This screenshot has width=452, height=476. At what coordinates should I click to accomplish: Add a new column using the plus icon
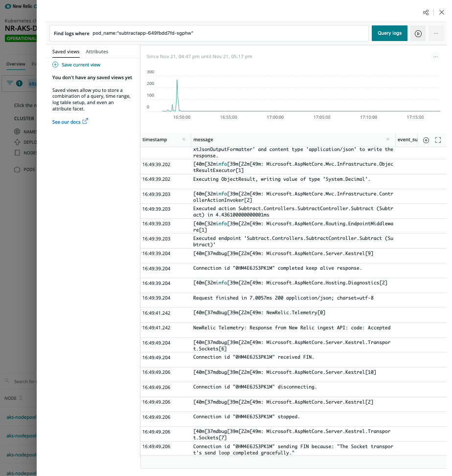[x=426, y=140]
